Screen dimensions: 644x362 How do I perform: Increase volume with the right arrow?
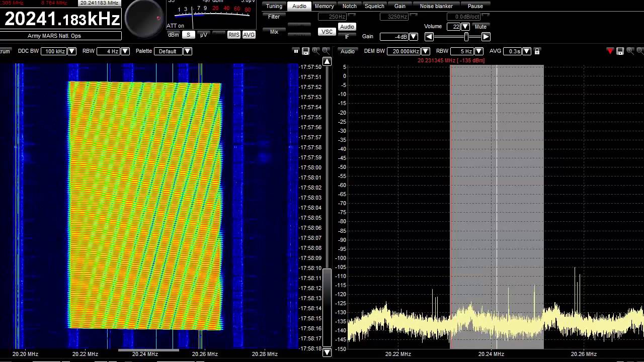(486, 37)
